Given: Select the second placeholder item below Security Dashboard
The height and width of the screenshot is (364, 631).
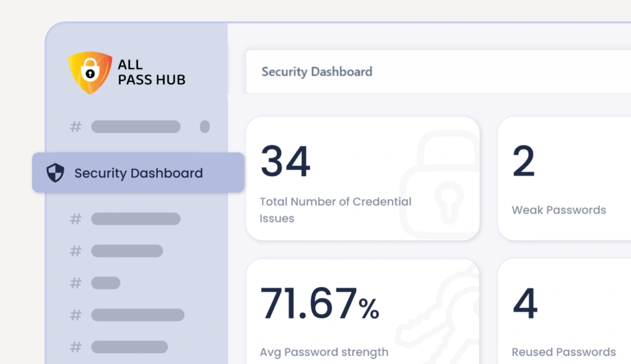Looking at the screenshot, I should (x=126, y=251).
